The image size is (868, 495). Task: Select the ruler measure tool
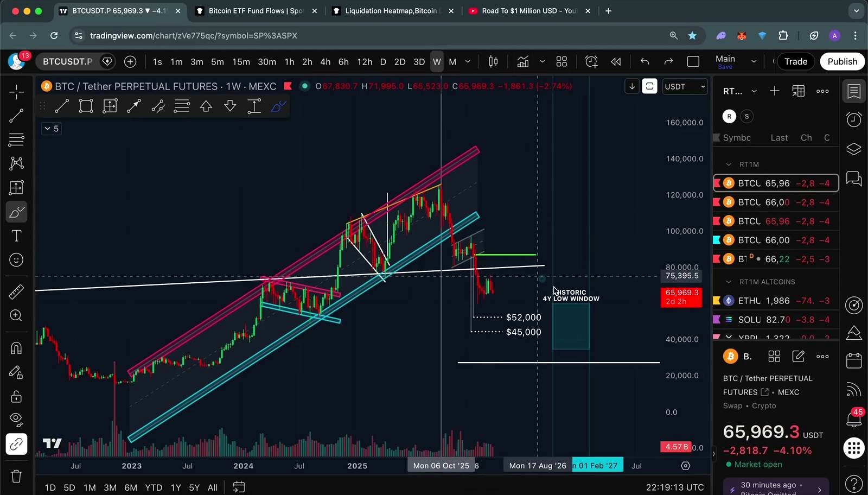[x=16, y=291]
